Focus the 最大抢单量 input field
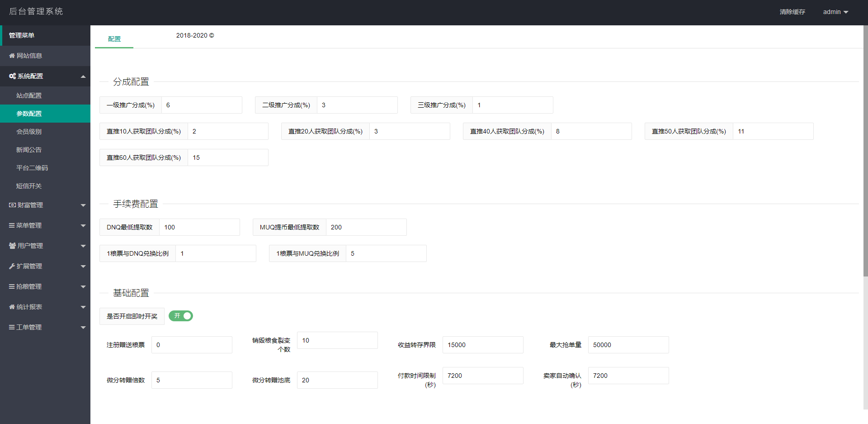The image size is (868, 424). coord(628,345)
